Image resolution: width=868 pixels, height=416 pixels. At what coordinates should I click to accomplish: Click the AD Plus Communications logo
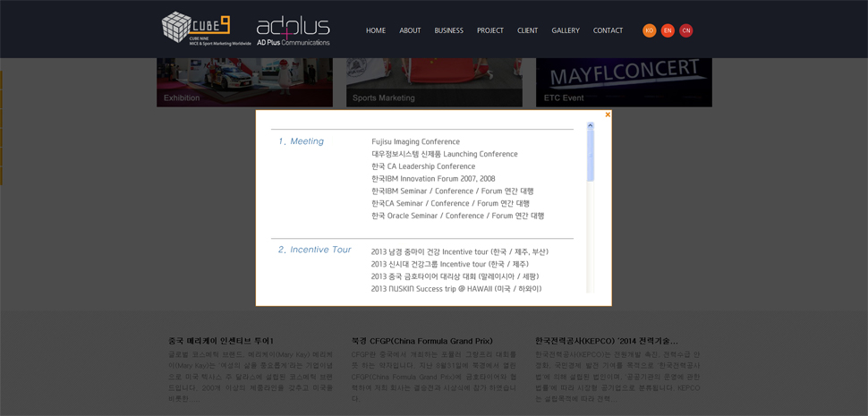293,30
